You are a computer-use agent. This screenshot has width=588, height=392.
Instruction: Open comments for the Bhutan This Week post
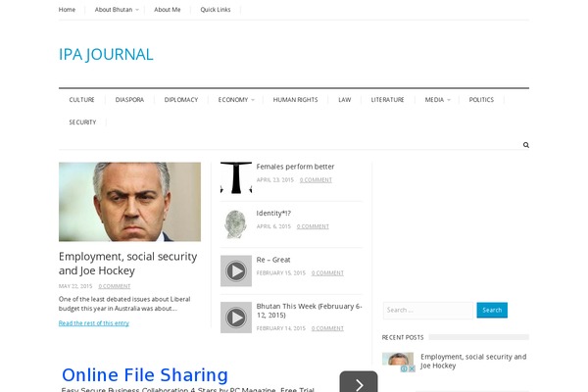point(327,328)
